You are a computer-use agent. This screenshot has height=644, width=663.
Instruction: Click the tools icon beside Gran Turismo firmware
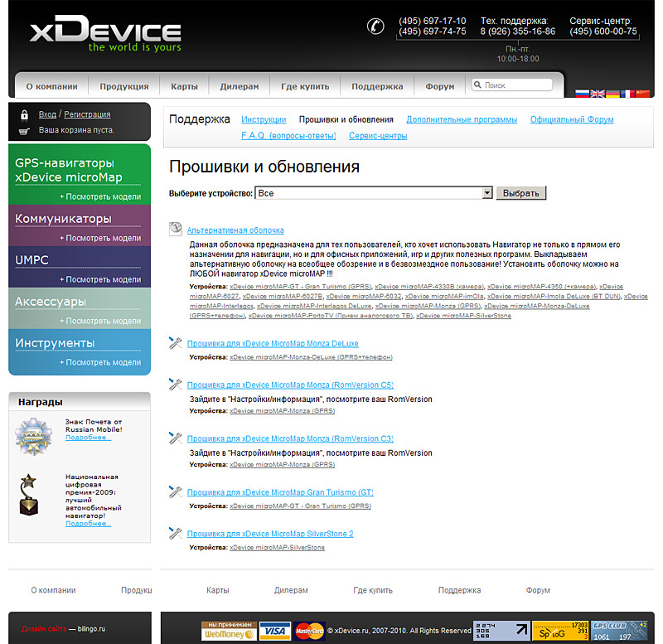(x=175, y=491)
